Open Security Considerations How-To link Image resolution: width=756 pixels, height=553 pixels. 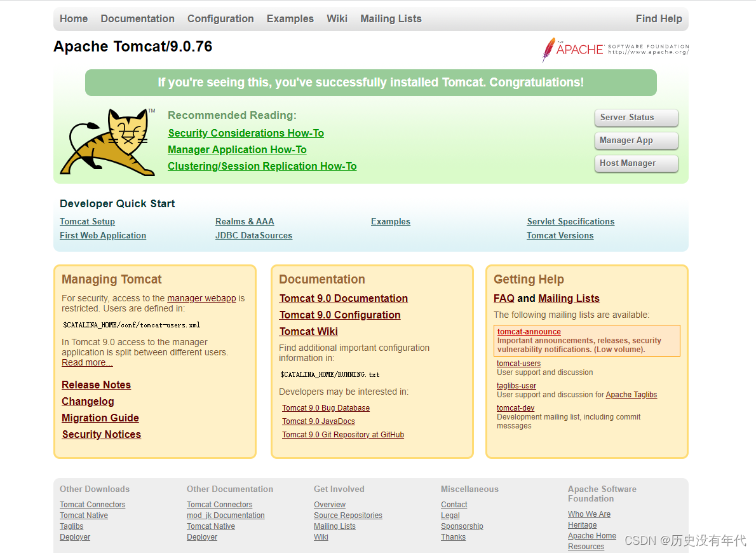point(246,133)
